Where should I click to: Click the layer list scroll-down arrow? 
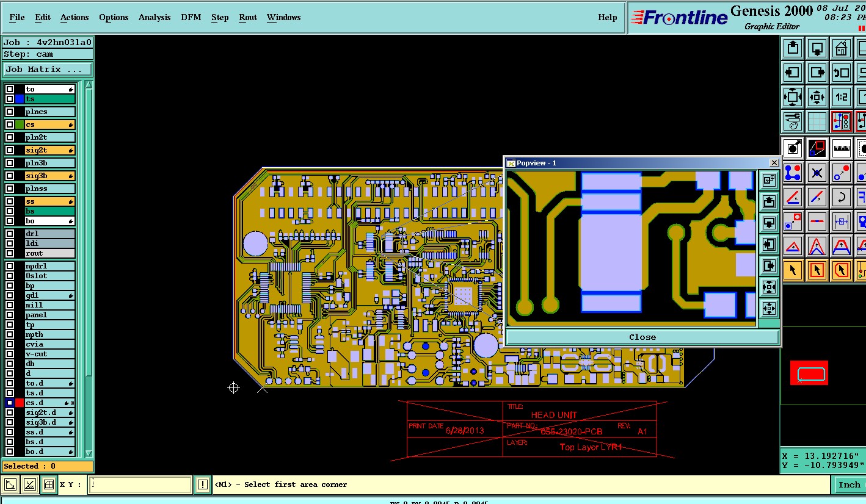point(89,453)
